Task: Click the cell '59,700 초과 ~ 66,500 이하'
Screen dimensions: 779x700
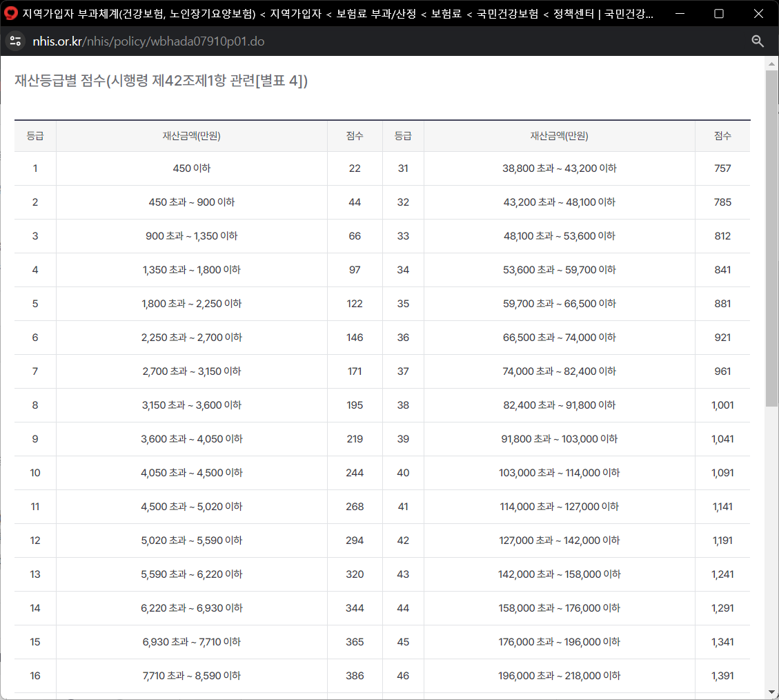Action: 560,304
